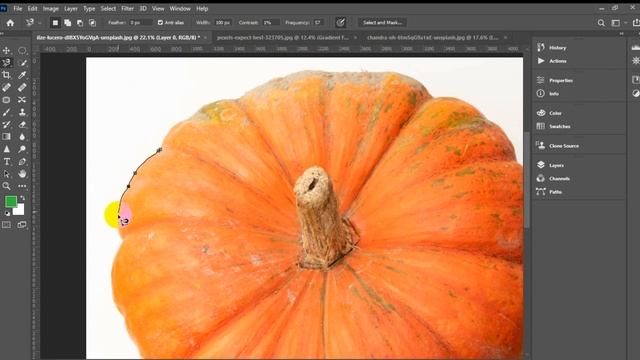The height and width of the screenshot is (360, 640).
Task: Open the Filter menu
Action: pos(127,9)
